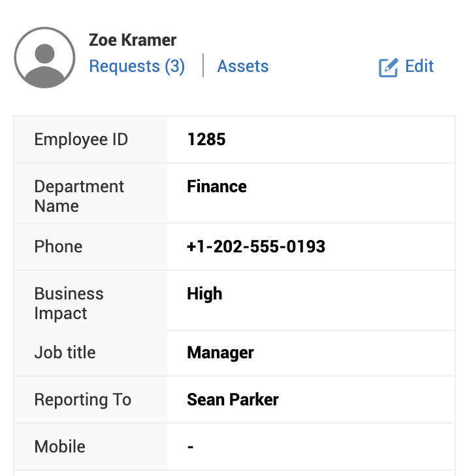
Task: Click Sean Parker in Reporting To
Action: (233, 399)
